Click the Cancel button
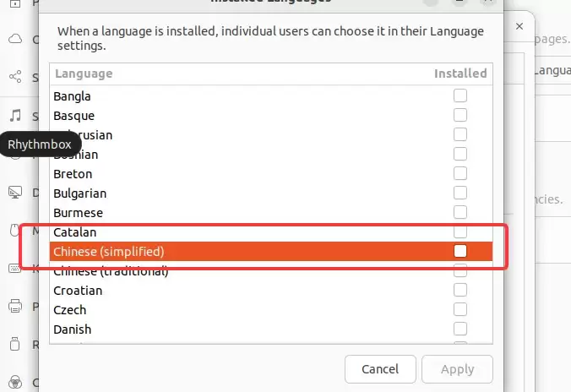The height and width of the screenshot is (392, 571). 380,369
